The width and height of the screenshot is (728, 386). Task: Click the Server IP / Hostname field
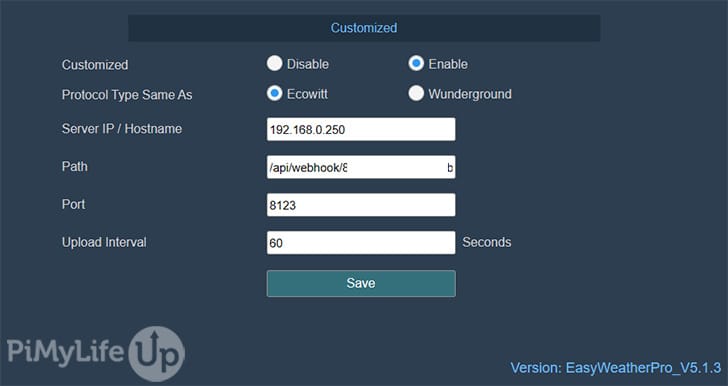[x=361, y=129]
